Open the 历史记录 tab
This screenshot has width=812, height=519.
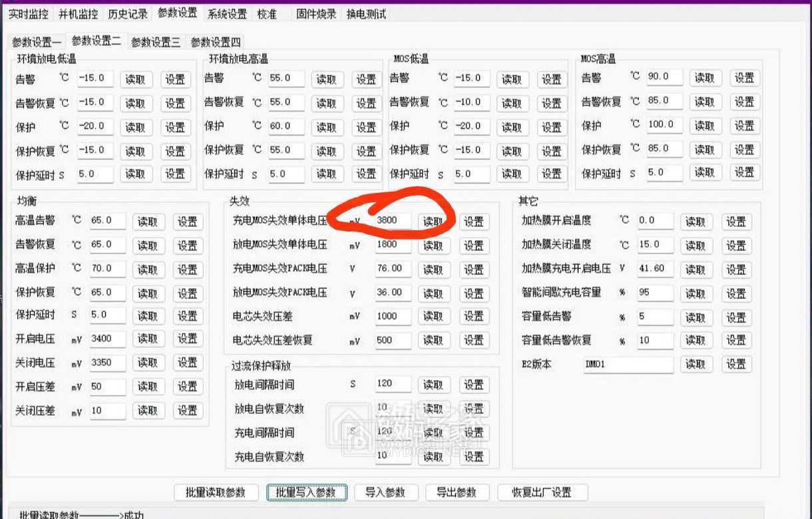click(127, 14)
